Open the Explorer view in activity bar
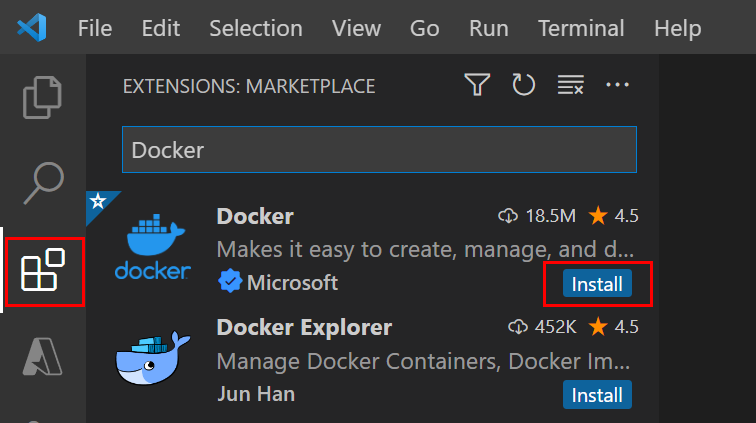The image size is (756, 423). coord(43,96)
